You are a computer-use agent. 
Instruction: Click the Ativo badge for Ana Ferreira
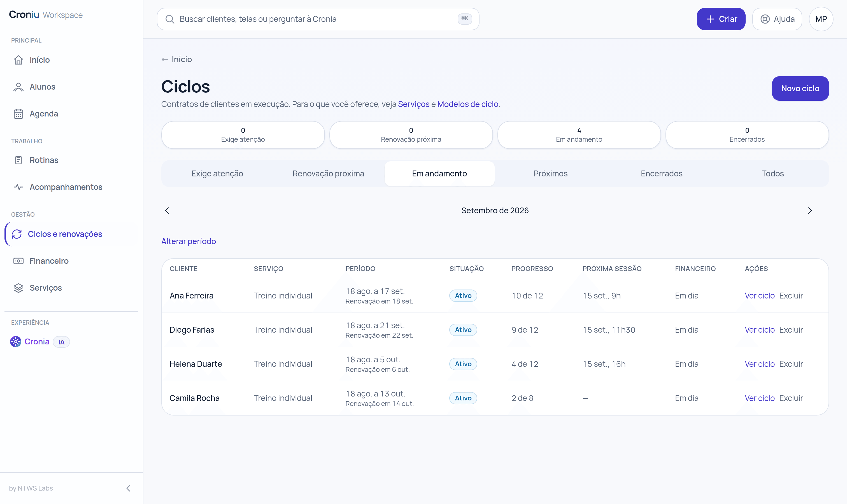click(x=463, y=296)
